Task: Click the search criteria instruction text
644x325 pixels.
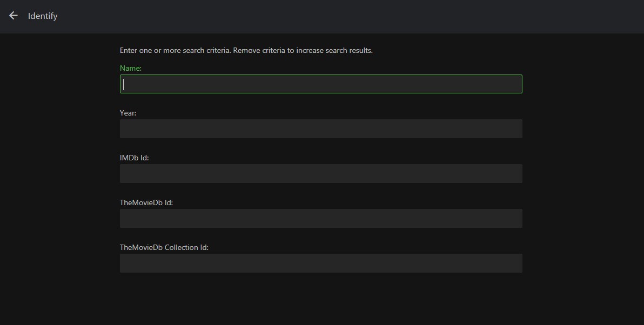Action: pyautogui.click(x=246, y=51)
